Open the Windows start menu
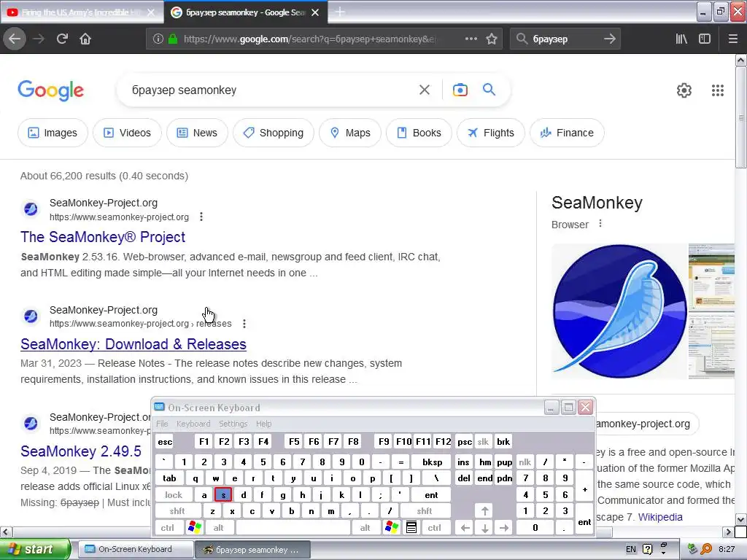 coord(35,549)
